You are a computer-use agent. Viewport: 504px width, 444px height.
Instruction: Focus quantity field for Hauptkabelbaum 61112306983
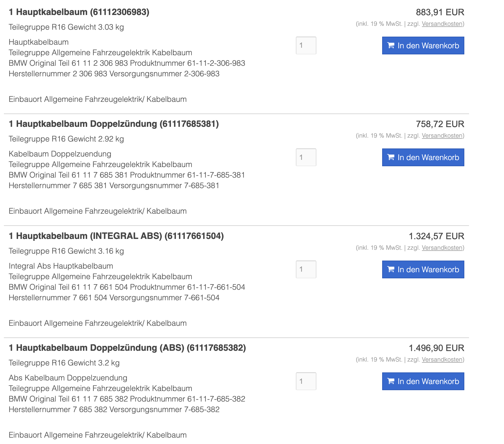click(306, 46)
